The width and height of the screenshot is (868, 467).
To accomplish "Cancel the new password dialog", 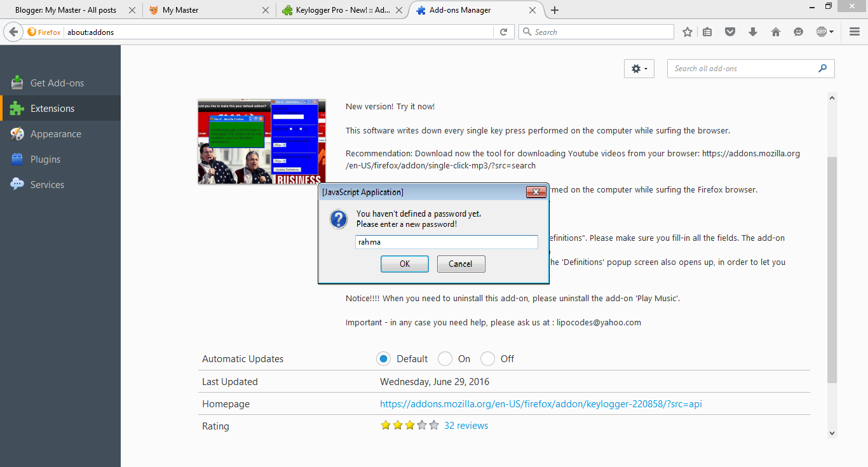I will click(x=461, y=264).
